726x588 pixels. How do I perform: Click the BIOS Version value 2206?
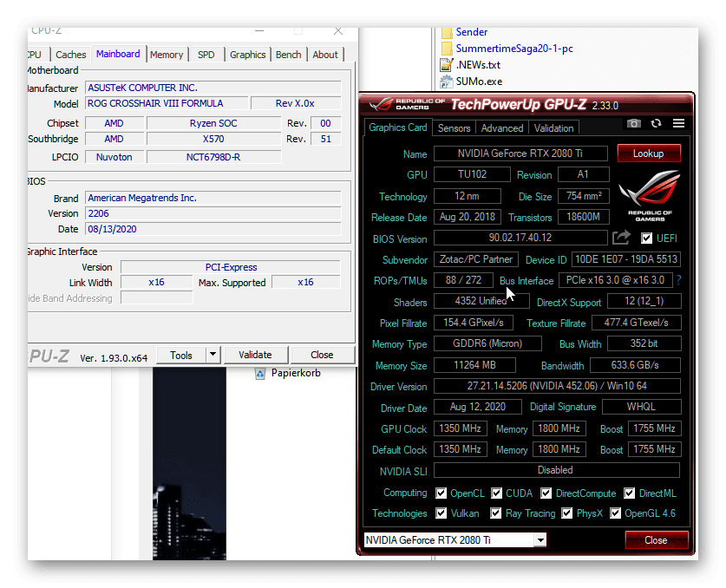click(213, 213)
